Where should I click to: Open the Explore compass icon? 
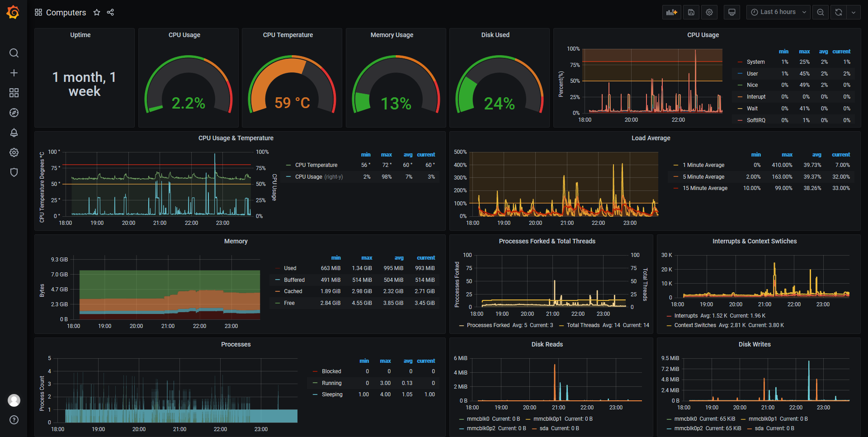point(14,113)
